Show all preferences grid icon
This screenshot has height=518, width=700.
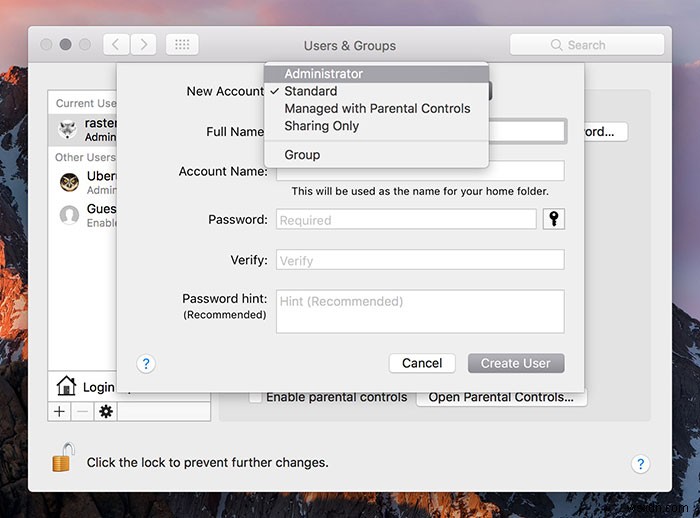182,45
